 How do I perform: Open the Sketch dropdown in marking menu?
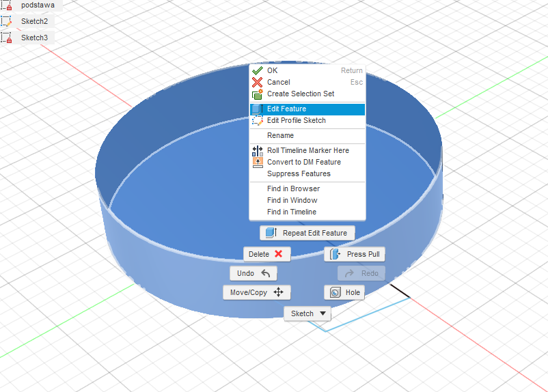pyautogui.click(x=307, y=313)
